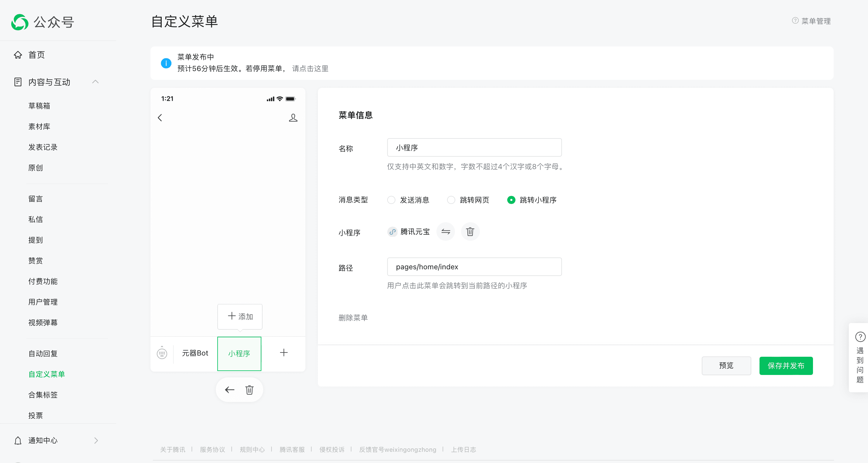Remove 腾讯元宝 with trash icon
The width and height of the screenshot is (868, 463).
pyautogui.click(x=470, y=232)
